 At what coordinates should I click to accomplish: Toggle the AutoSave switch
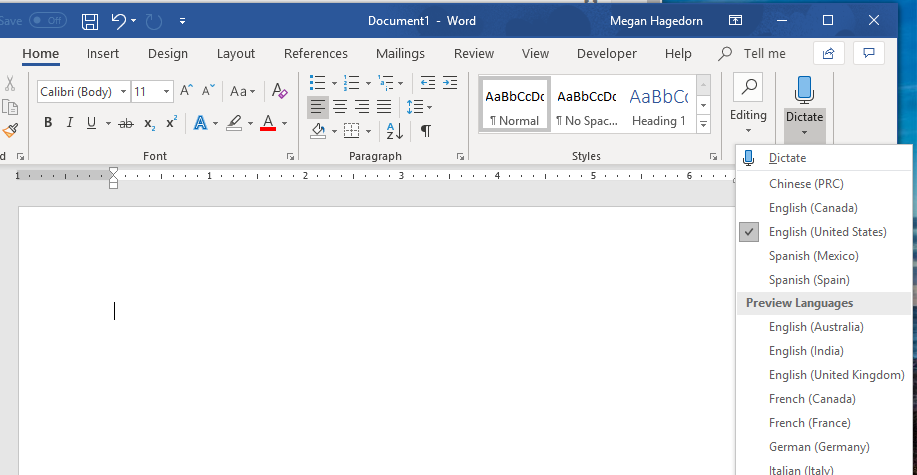pyautogui.click(x=46, y=20)
